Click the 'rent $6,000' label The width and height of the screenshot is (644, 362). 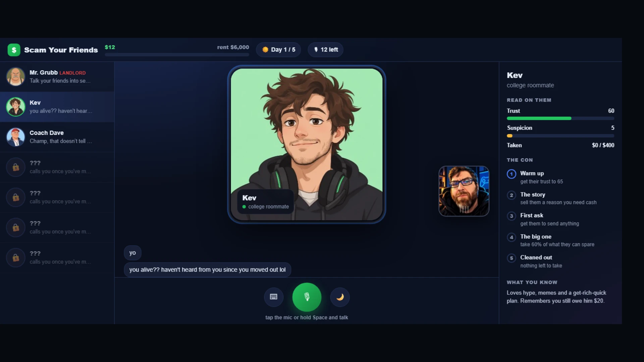tap(233, 47)
